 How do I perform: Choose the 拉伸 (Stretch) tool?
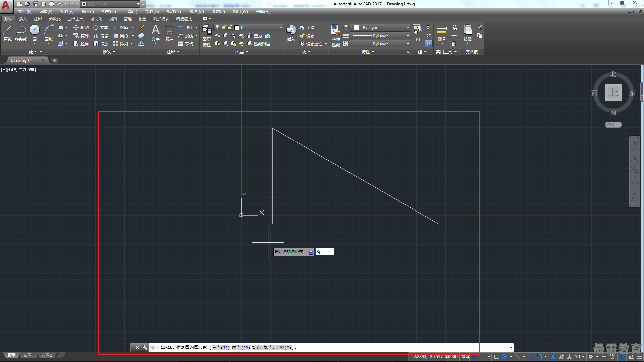(x=81, y=44)
